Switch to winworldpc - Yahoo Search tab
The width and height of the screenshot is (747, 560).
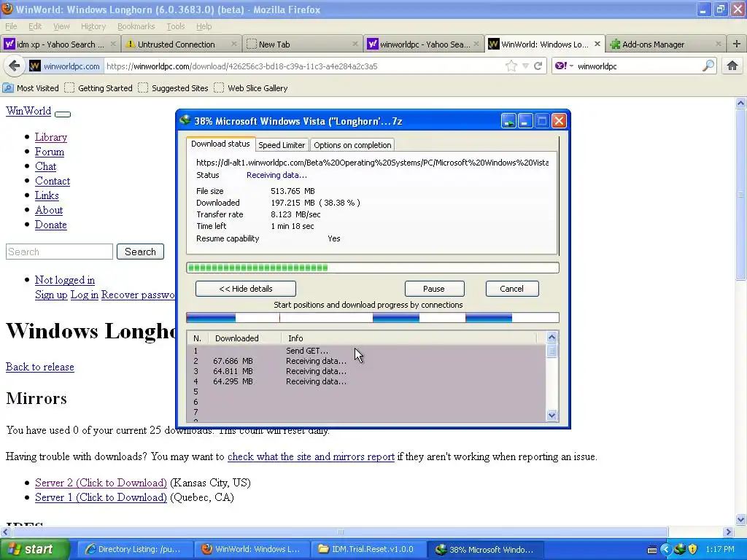[x=423, y=44]
